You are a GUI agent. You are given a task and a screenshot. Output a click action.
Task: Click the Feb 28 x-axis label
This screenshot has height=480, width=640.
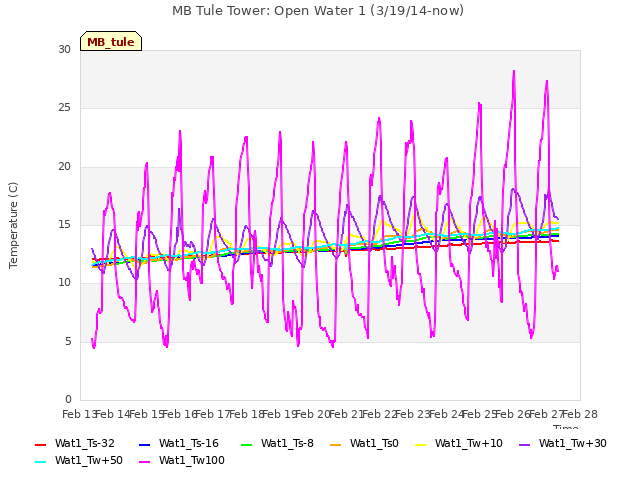[580, 414]
